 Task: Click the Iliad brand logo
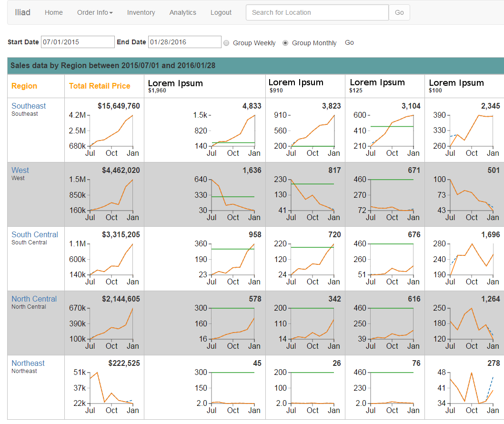tap(22, 12)
